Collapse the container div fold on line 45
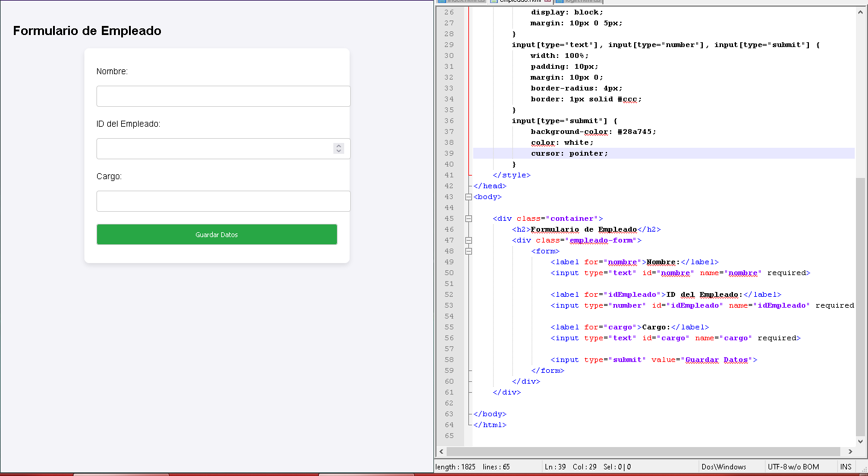 [x=468, y=218]
